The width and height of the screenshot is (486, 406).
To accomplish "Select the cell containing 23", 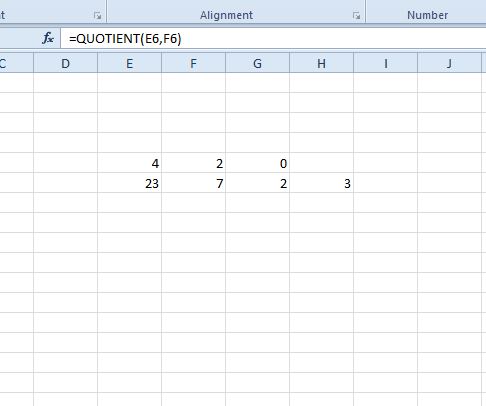I will (x=130, y=183).
